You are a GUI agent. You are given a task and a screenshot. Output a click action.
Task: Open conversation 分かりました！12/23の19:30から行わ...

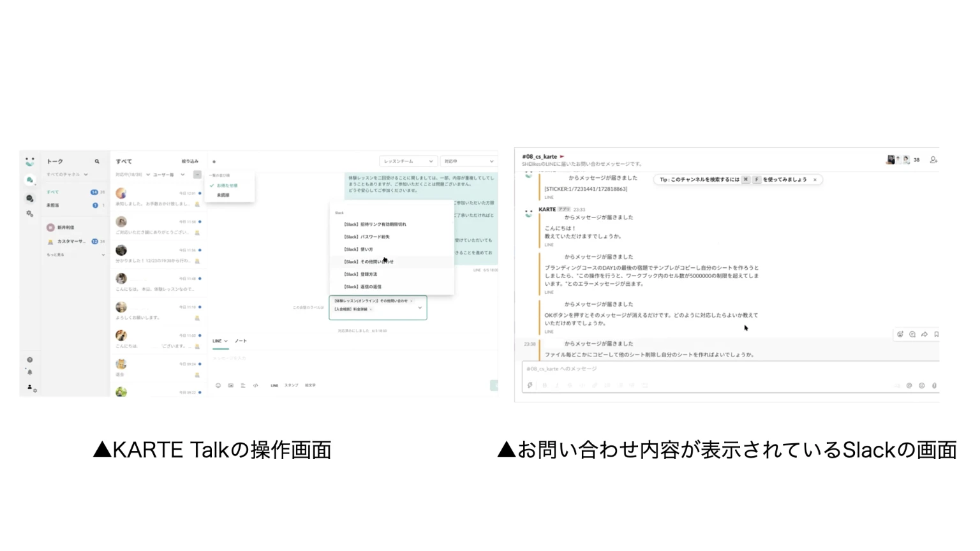158,255
